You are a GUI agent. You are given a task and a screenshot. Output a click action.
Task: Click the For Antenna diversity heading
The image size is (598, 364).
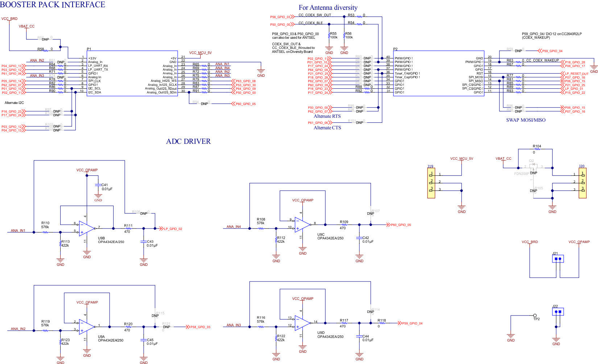click(x=328, y=8)
